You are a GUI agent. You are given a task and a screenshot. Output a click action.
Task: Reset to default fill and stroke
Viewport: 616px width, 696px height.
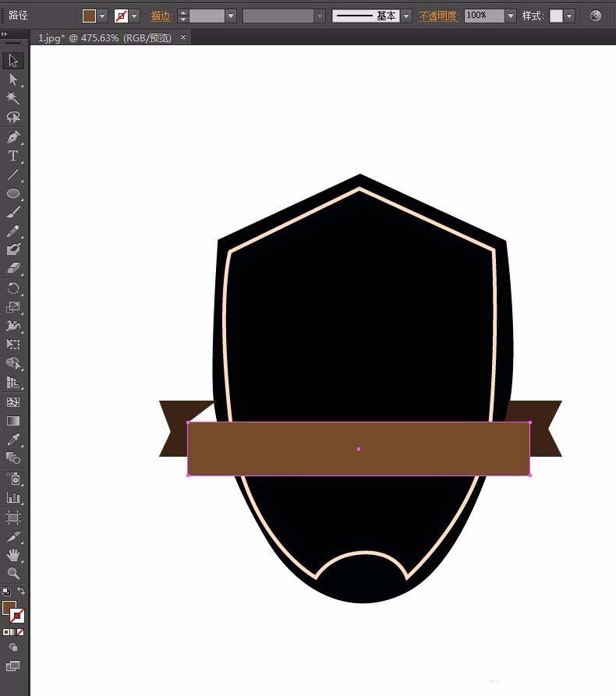point(6,592)
